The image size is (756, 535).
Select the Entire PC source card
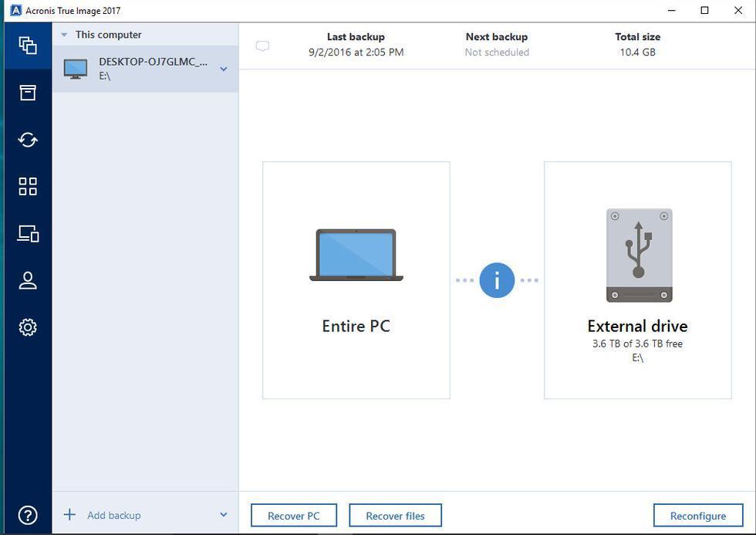click(356, 280)
